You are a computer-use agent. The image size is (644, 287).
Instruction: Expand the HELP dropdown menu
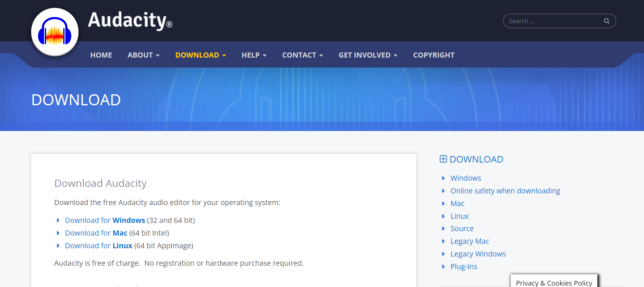[x=254, y=55]
